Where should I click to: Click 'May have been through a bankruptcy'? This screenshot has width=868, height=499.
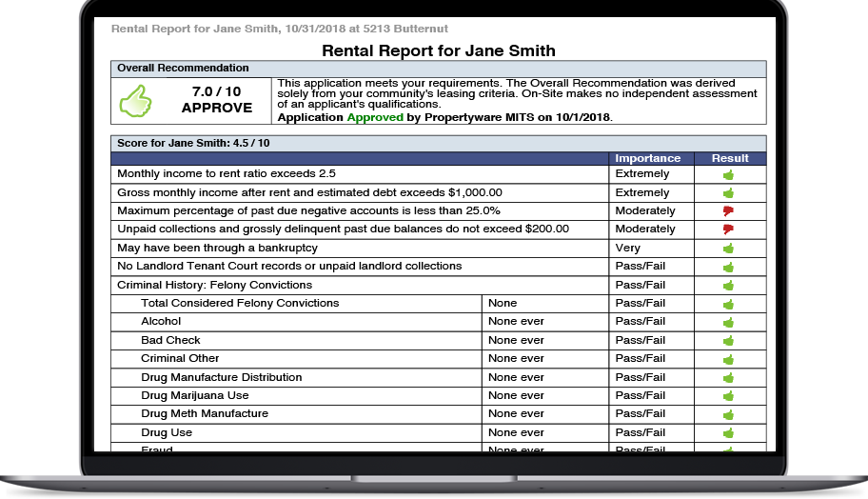click(x=217, y=248)
